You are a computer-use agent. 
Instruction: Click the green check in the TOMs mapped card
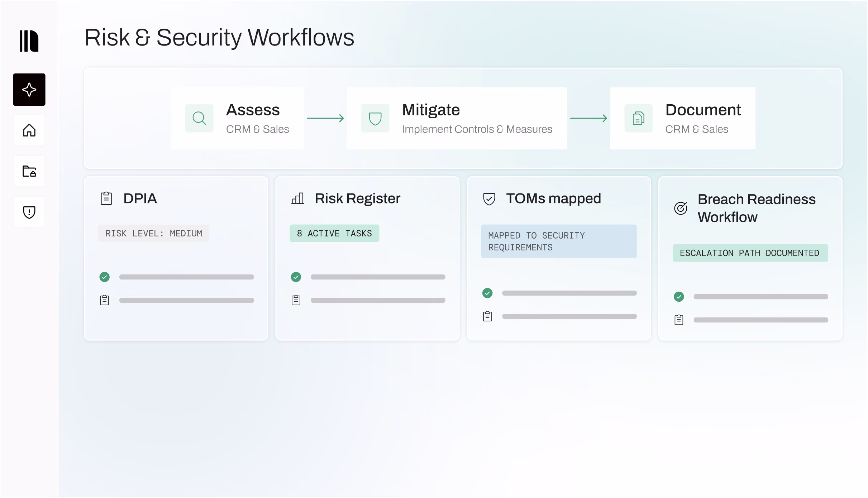pos(487,293)
